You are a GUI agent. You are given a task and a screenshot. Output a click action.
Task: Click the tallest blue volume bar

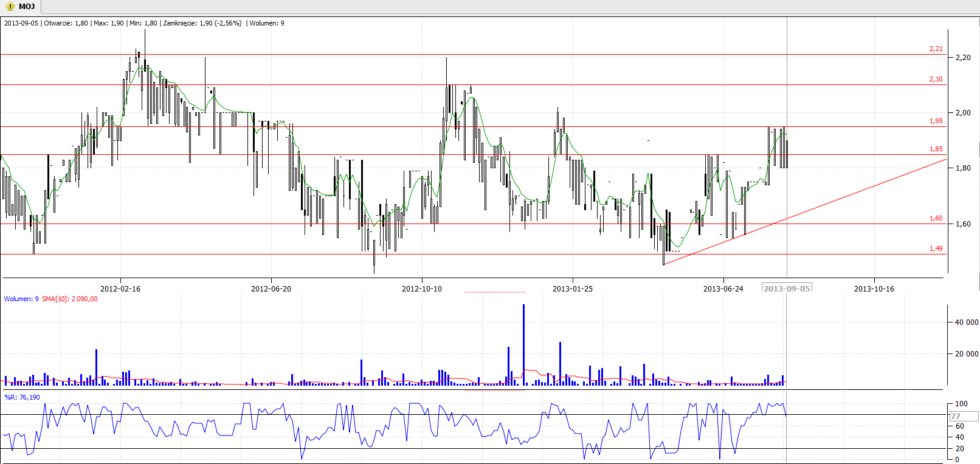[523, 345]
